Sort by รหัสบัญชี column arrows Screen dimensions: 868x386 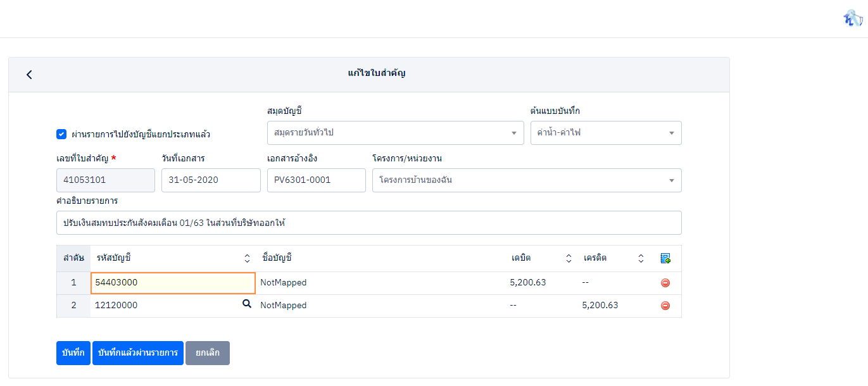tap(247, 258)
